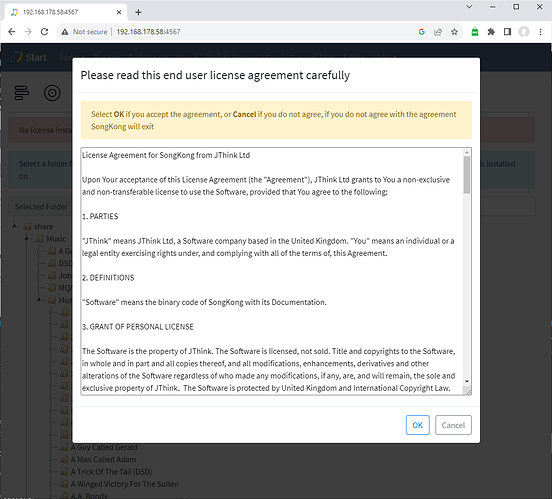Click the A Winged Victory folder icon
Image resolution: width=552 pixels, height=499 pixels.
coord(64,484)
